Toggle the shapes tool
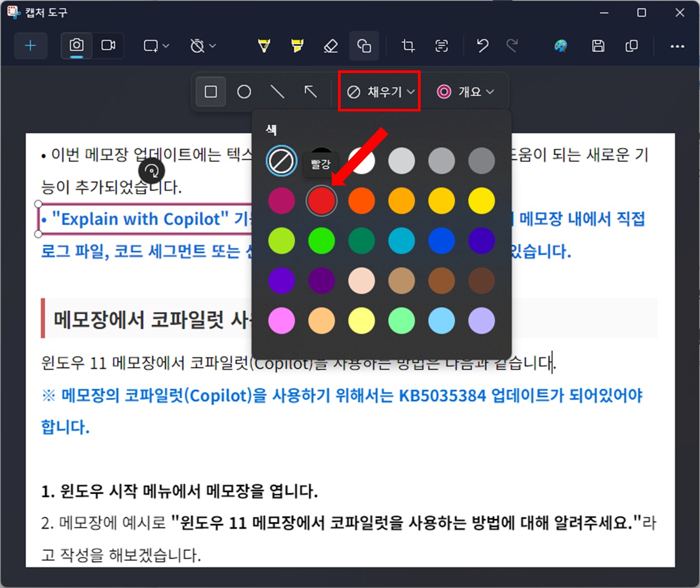700x588 pixels. tap(364, 46)
